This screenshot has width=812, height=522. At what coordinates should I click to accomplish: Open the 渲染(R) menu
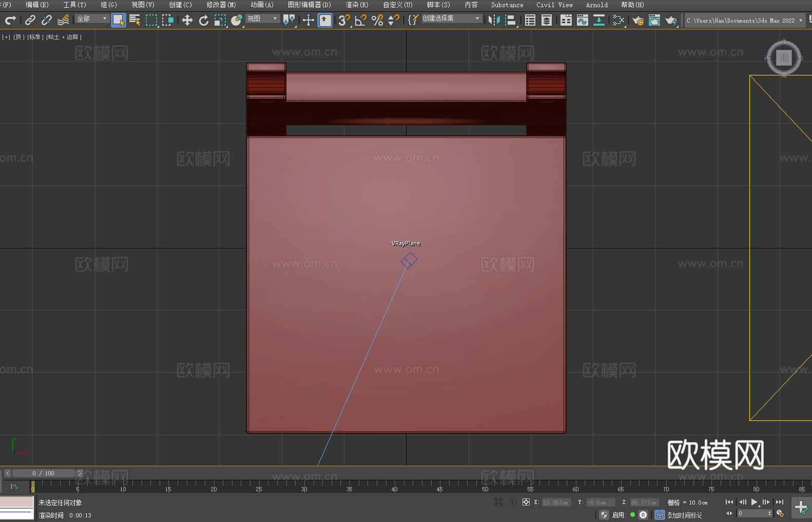357,5
